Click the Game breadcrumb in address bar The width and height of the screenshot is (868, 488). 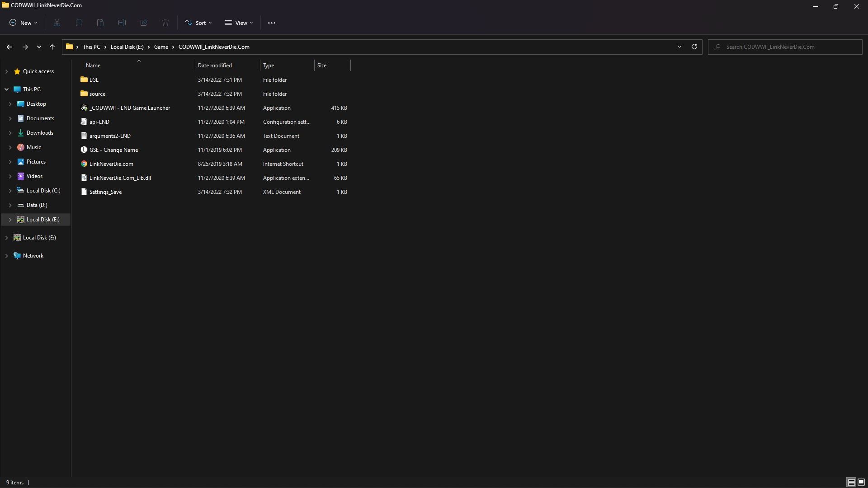click(x=161, y=47)
